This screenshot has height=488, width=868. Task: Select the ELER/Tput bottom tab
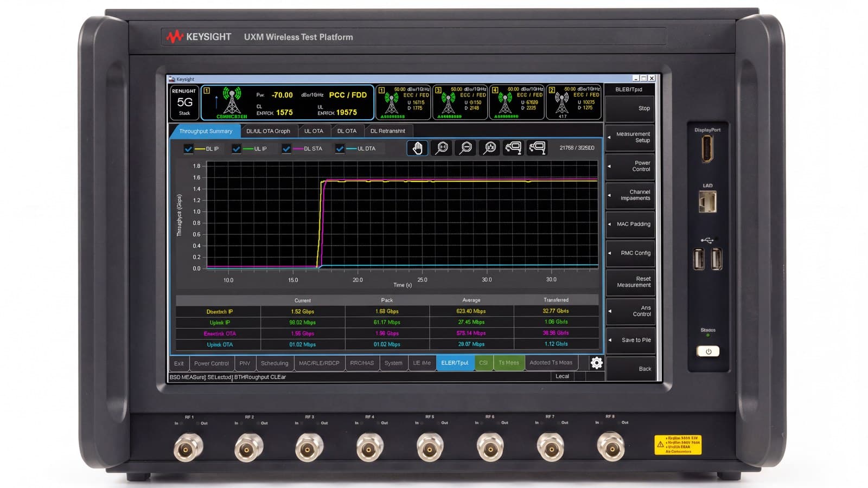pos(455,363)
